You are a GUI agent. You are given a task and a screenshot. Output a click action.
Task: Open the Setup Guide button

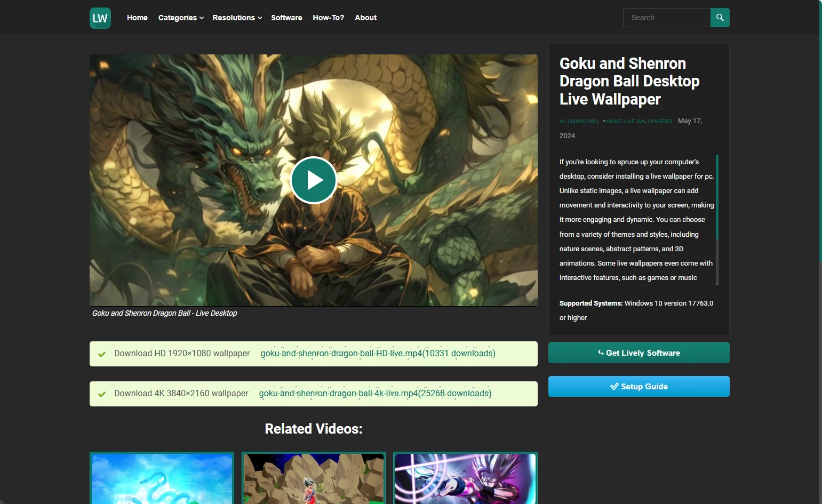(639, 387)
